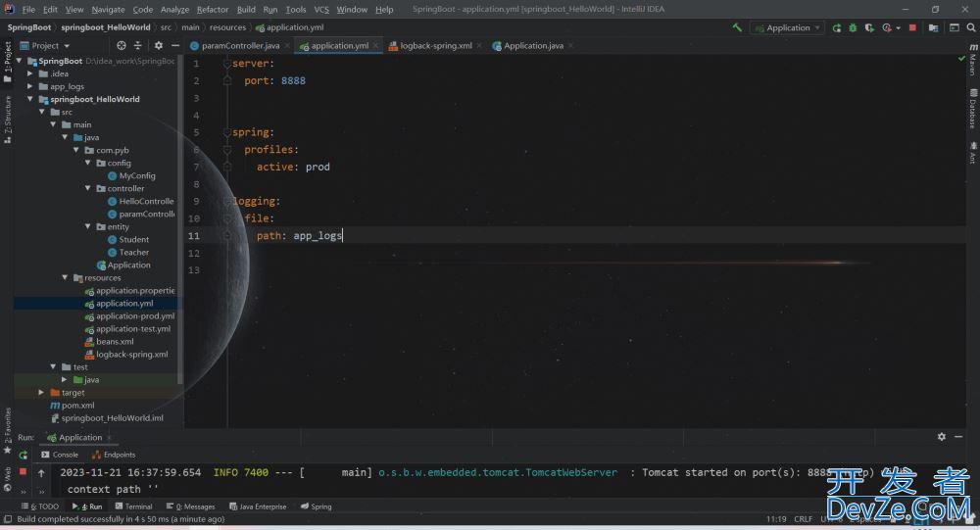
Task: Expand the app_logs folder
Action: (30, 86)
